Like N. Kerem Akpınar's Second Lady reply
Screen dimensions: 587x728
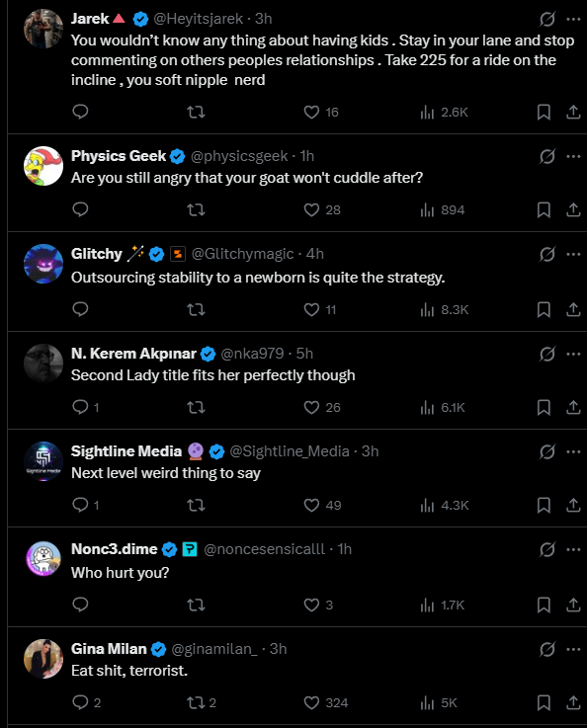pos(322,407)
